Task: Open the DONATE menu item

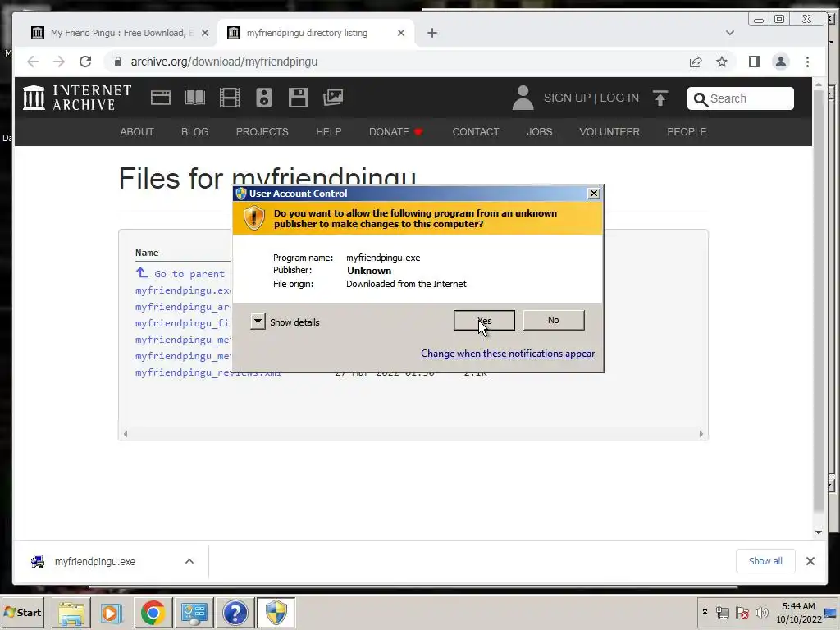Action: click(396, 132)
